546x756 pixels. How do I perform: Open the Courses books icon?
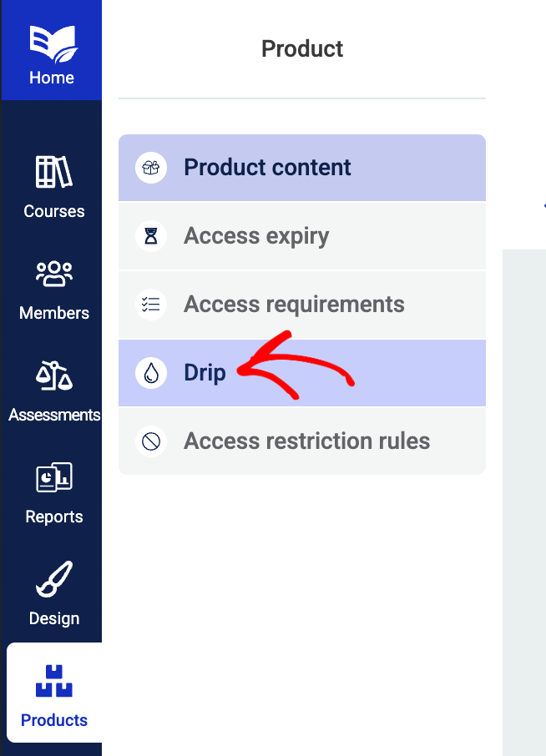(54, 172)
